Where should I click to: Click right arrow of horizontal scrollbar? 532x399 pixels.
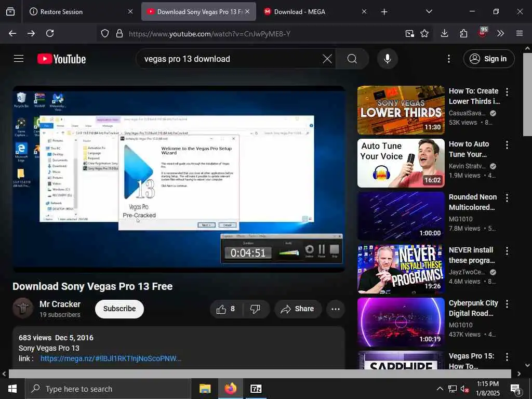pos(519,374)
